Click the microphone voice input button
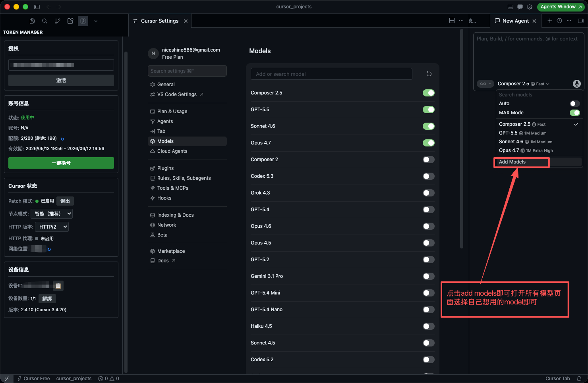588x383 pixels. click(577, 84)
